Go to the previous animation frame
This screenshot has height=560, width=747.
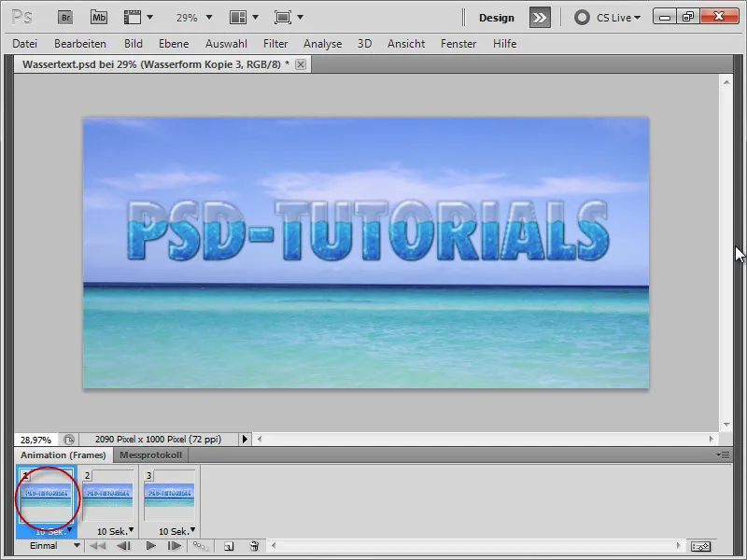(x=124, y=546)
